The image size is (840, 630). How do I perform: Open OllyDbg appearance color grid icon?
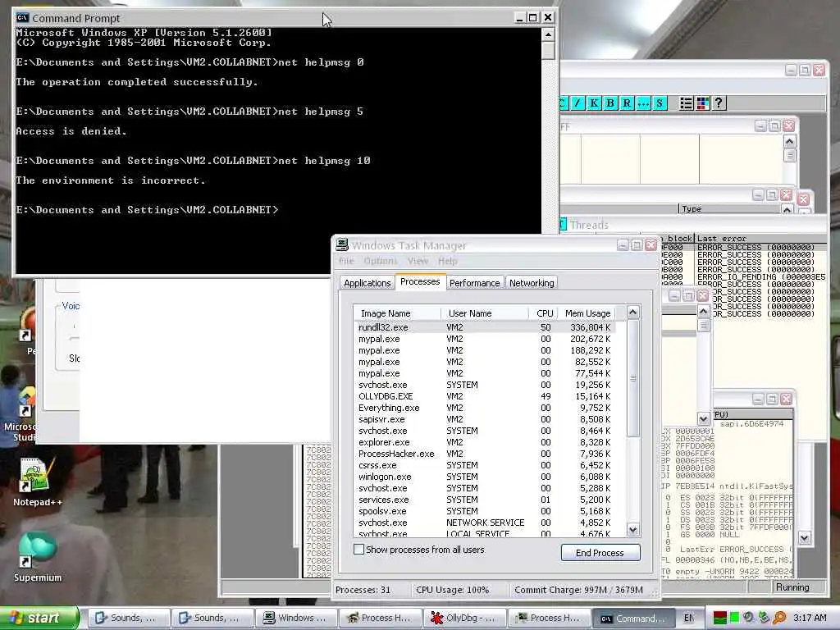coord(703,103)
